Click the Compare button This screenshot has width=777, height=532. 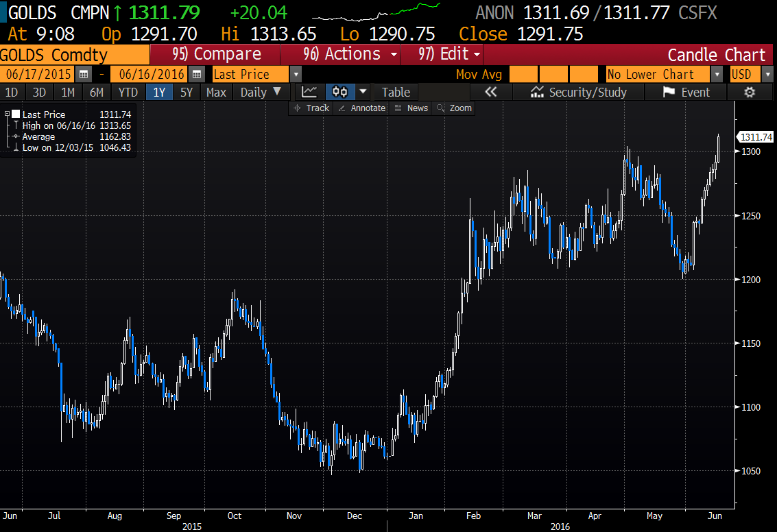(217, 54)
